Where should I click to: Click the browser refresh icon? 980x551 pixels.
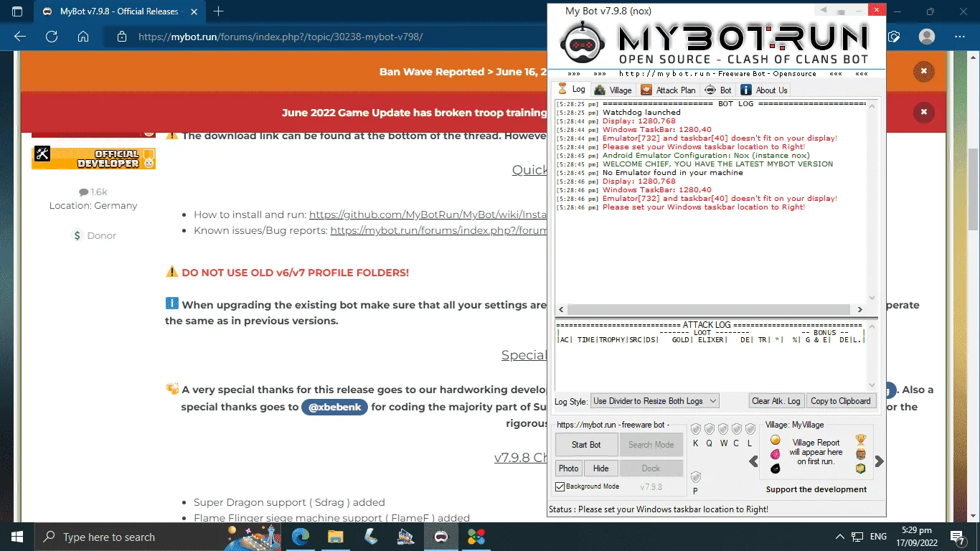52,37
